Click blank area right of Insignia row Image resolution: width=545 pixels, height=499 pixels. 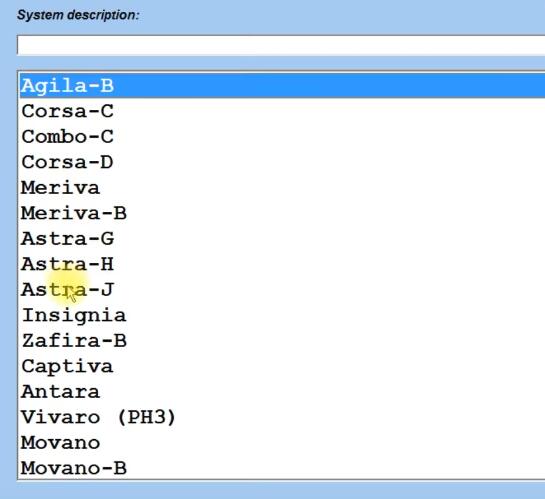point(334,316)
